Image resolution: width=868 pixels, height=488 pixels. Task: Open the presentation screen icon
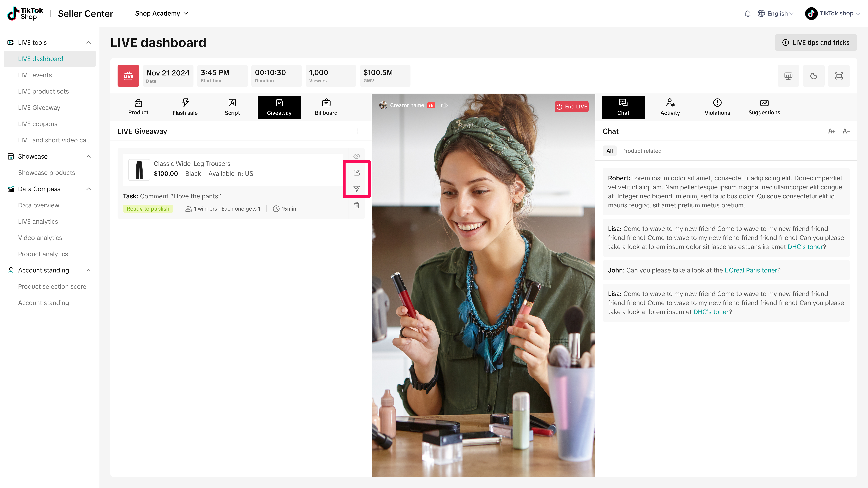click(788, 76)
